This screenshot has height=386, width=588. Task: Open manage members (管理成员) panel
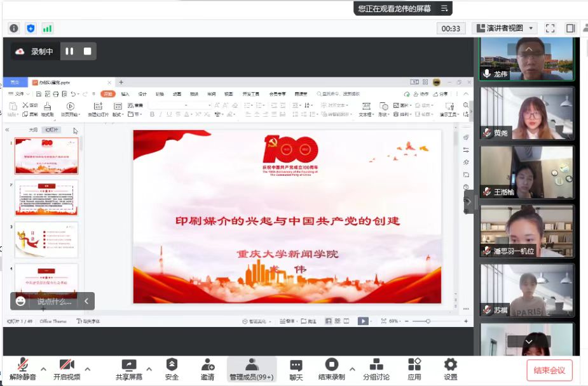coord(252,365)
